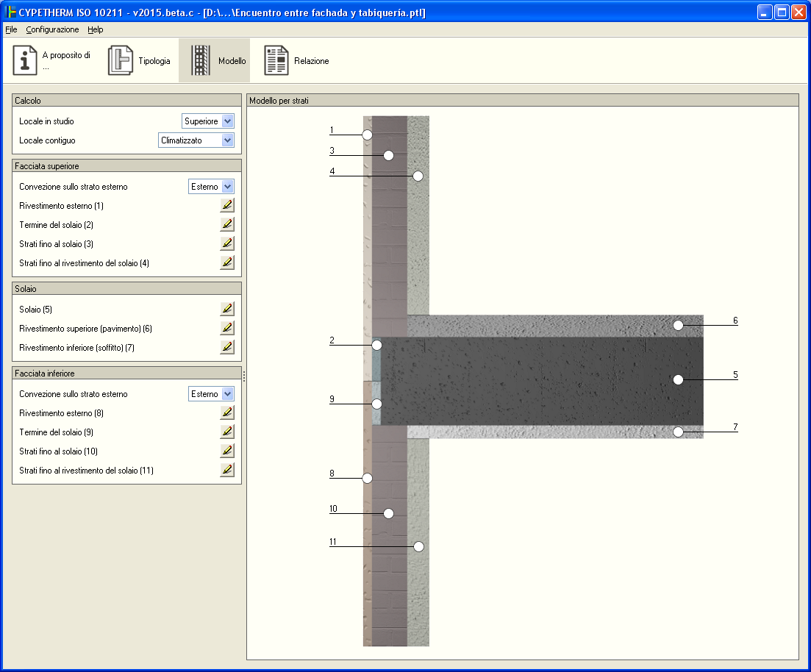Open the Relazione report icon
Image resolution: width=811 pixels, height=672 pixels.
(276, 60)
